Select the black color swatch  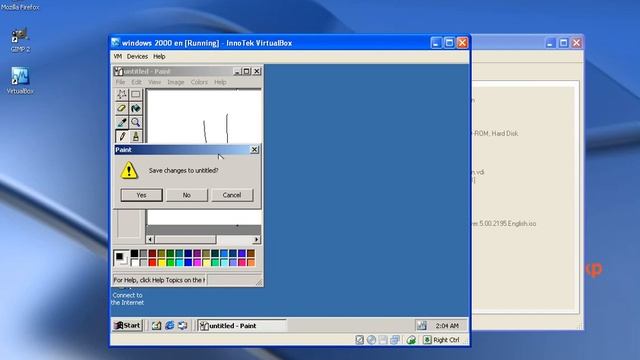tap(134, 253)
